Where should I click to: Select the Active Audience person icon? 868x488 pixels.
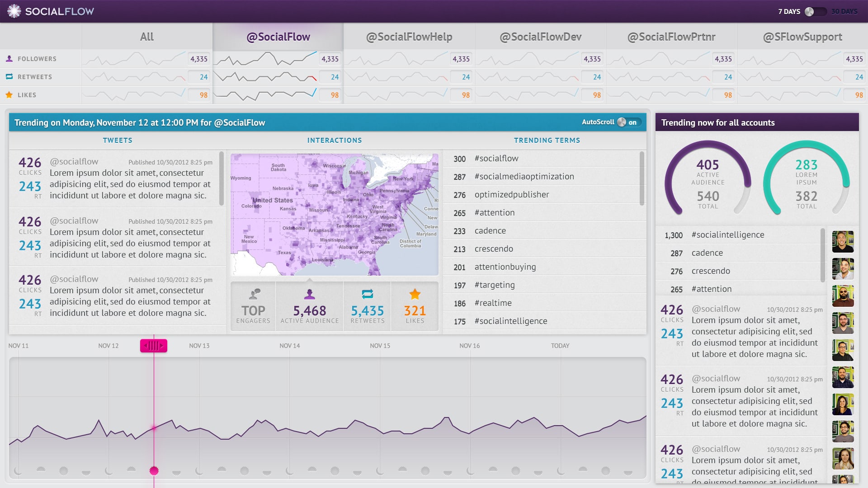coord(310,294)
